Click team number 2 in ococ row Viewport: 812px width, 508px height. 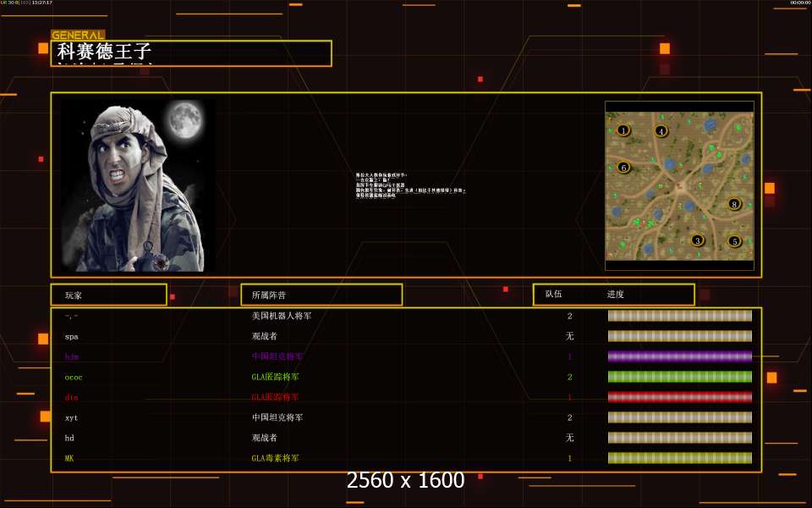coord(569,377)
